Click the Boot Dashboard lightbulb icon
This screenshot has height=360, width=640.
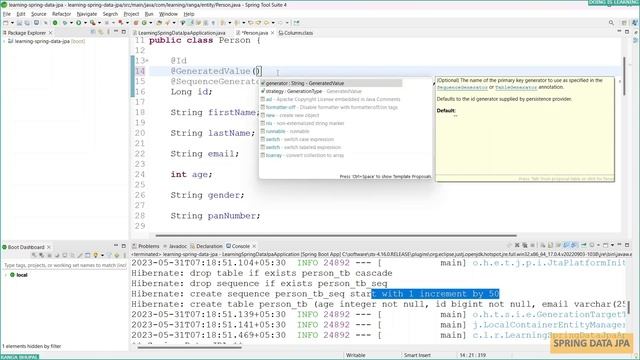pyautogui.click(x=96, y=256)
